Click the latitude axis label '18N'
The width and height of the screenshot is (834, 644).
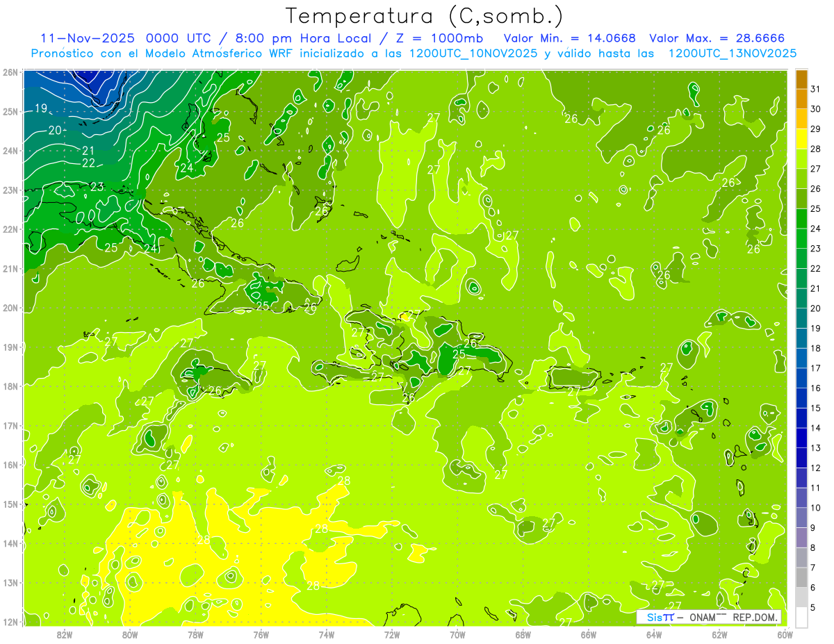pos(10,386)
